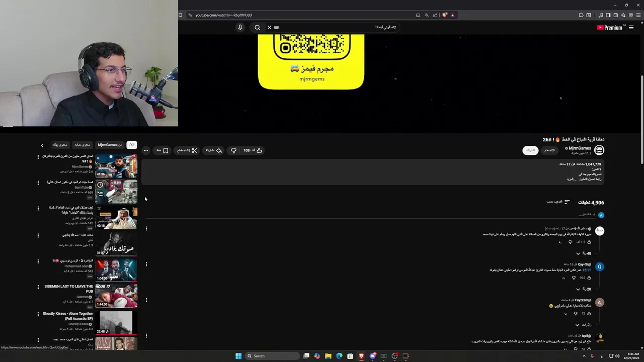Open options menu for the 1:04:50 video

point(38,261)
